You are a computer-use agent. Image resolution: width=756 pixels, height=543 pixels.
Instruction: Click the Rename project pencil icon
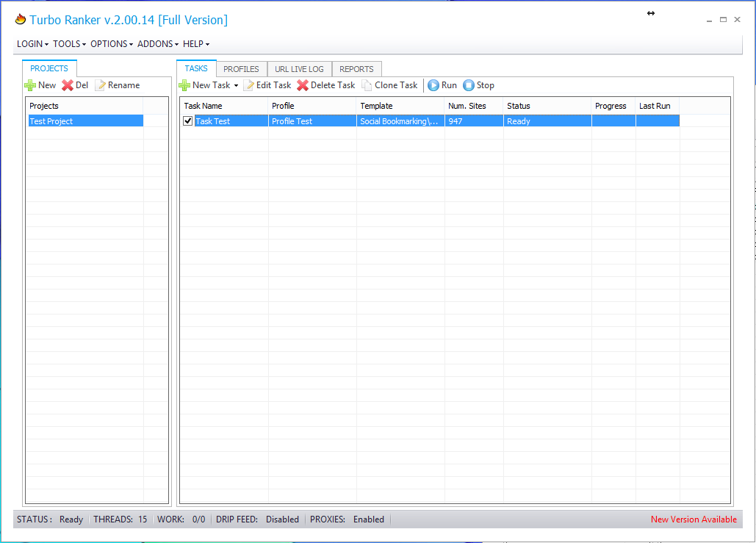coord(100,85)
